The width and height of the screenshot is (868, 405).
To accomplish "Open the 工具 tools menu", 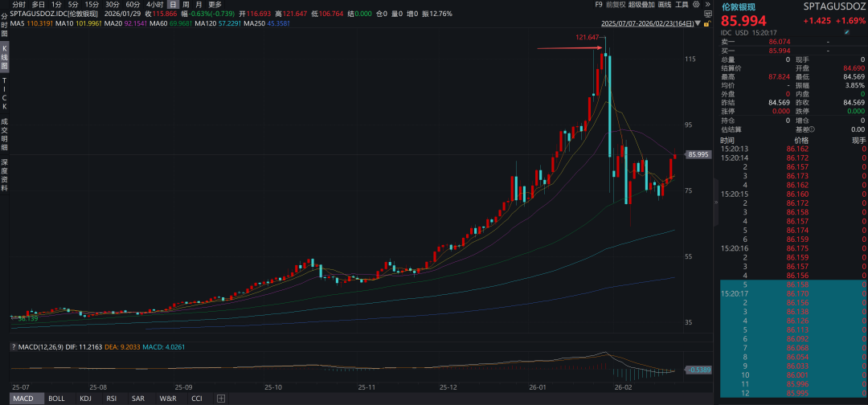I will (x=681, y=5).
